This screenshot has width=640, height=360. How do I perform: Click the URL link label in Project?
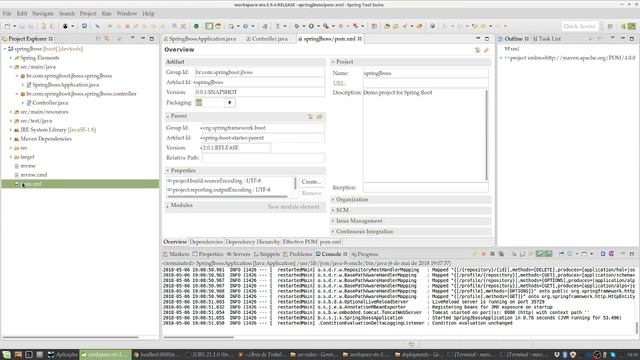pos(339,83)
